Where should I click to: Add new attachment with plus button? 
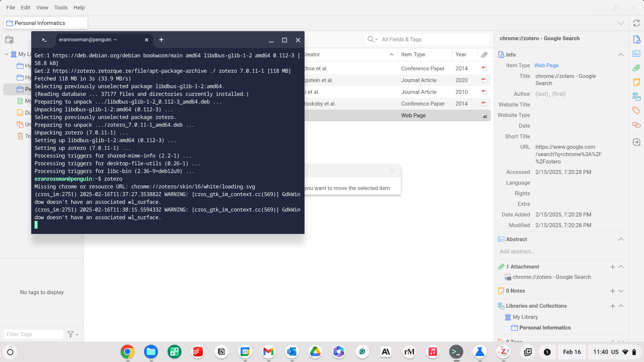pyautogui.click(x=612, y=267)
